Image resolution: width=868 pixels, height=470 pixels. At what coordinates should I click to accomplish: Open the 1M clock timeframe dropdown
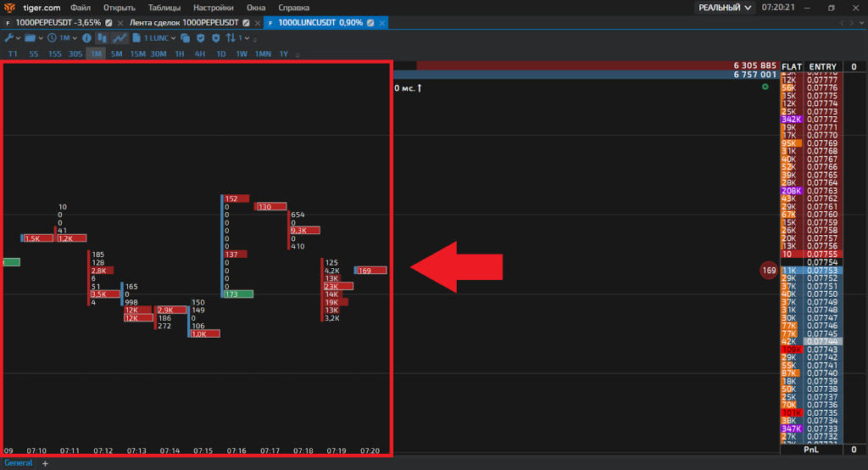(62, 38)
